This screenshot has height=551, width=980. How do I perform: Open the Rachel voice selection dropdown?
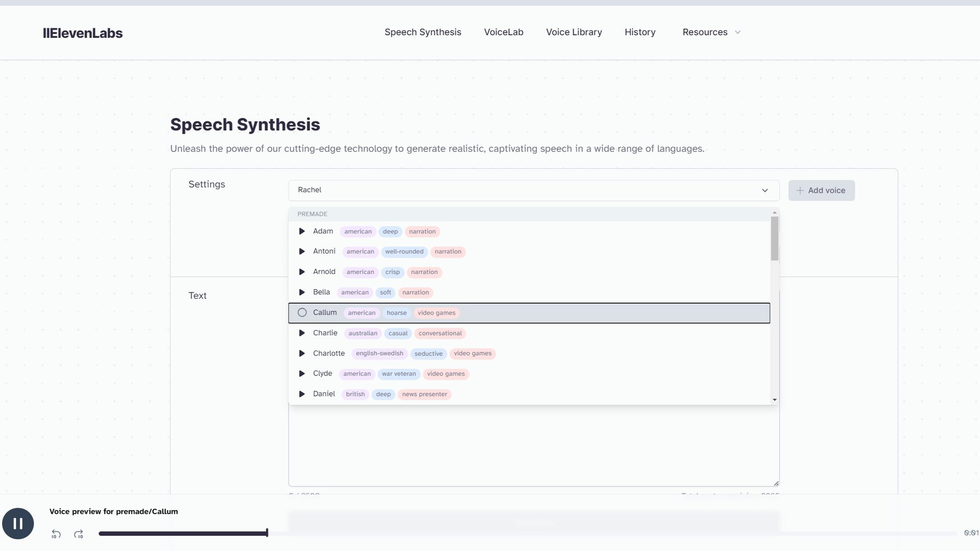[x=533, y=190]
